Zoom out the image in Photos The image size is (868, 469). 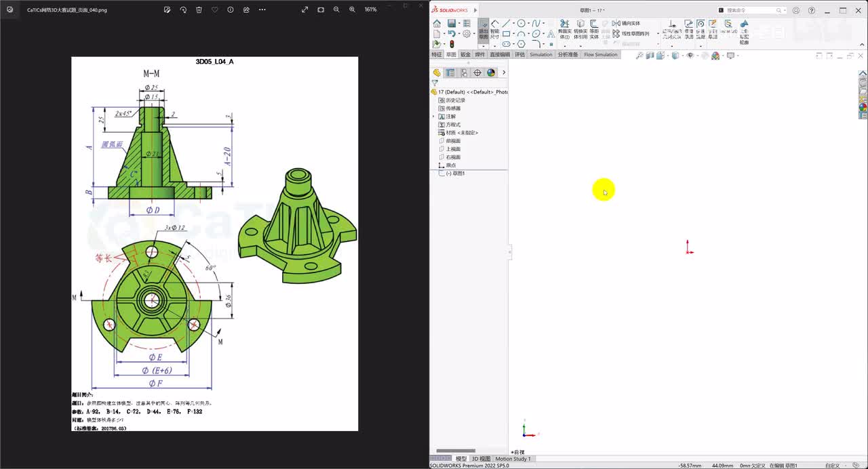pyautogui.click(x=336, y=9)
